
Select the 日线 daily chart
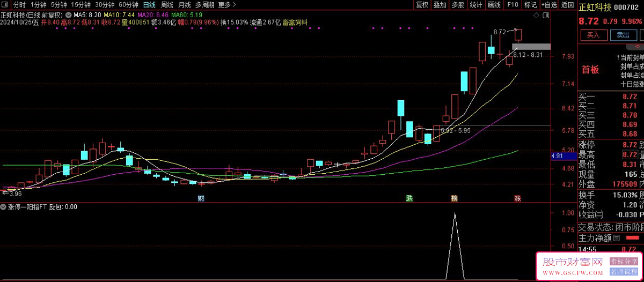tap(149, 5)
